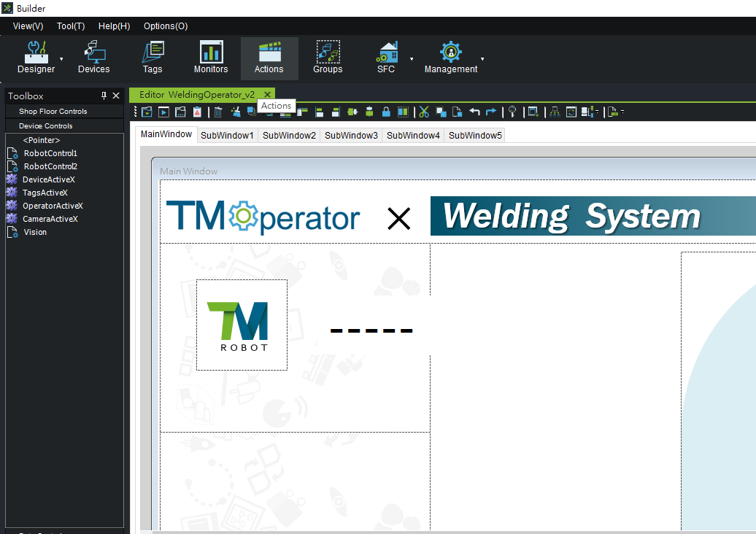The height and width of the screenshot is (534, 756).
Task: Click the center horizontally icon
Action: coord(352,112)
